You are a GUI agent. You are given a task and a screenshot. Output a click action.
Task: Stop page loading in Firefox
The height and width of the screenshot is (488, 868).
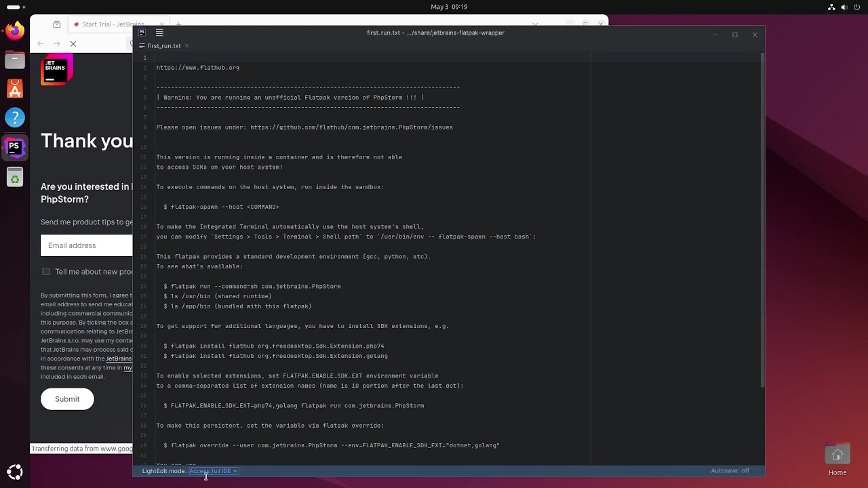[x=73, y=44]
